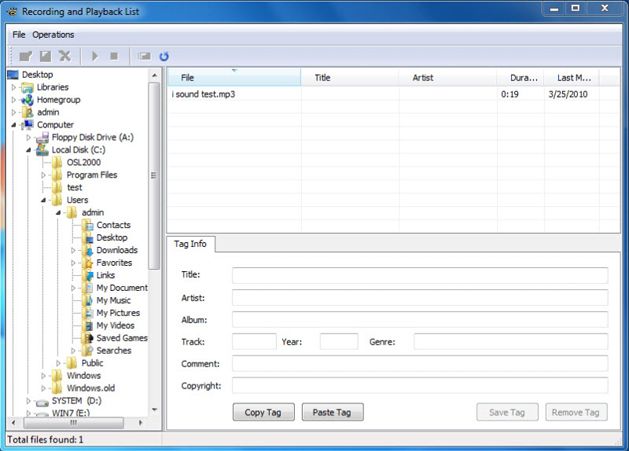The width and height of the screenshot is (629, 451).
Task: Select the OSL2000 folder in tree
Action: point(83,163)
